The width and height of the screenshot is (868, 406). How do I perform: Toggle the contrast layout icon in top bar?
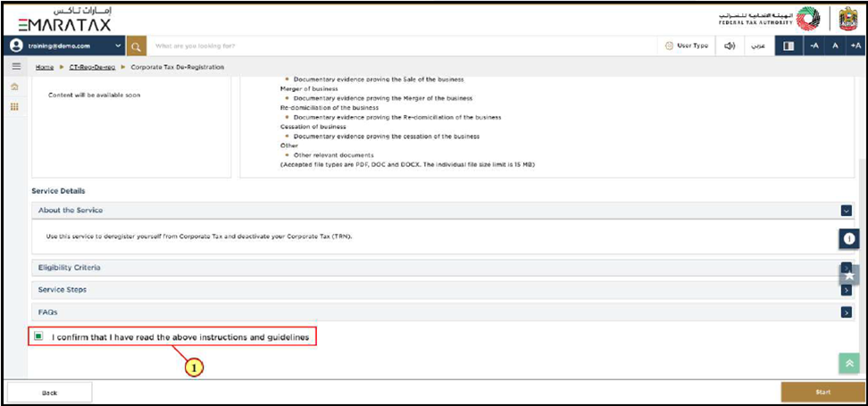click(x=786, y=46)
